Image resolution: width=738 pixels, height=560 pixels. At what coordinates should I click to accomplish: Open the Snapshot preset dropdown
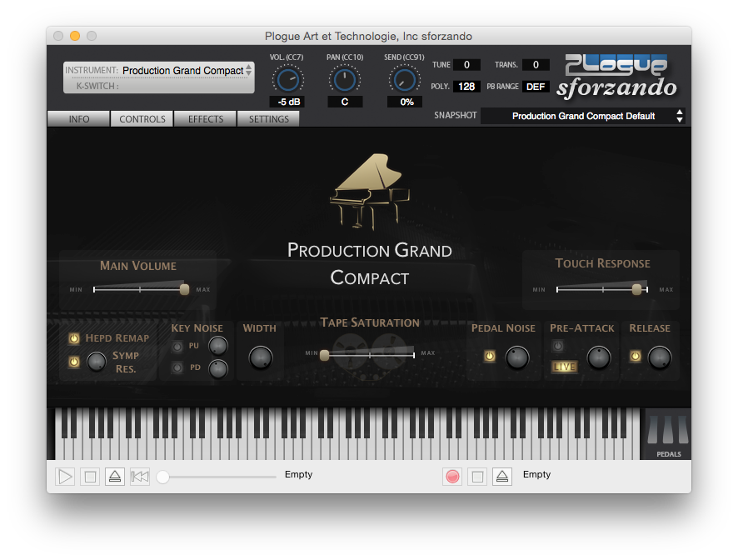(583, 116)
